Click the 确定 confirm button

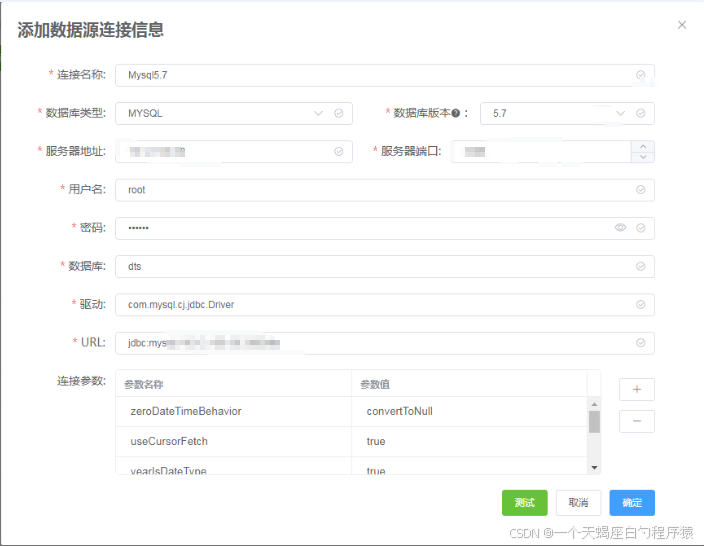coord(632,502)
